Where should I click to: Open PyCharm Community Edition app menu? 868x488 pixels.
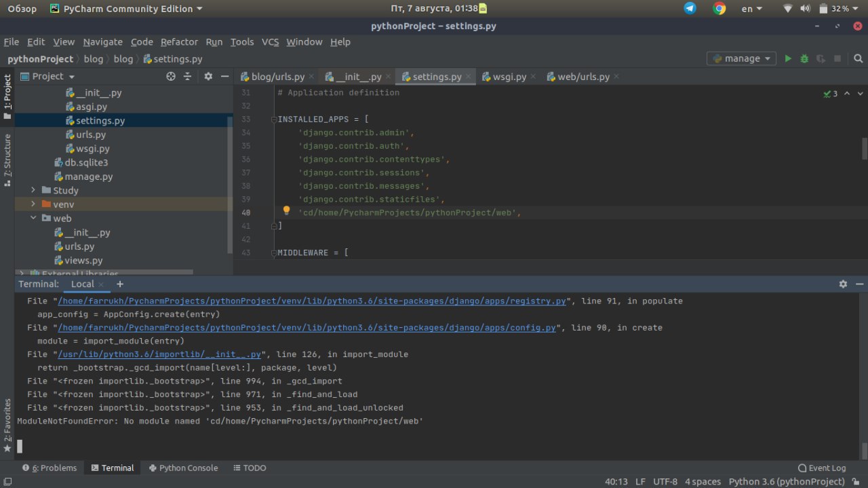pos(126,9)
